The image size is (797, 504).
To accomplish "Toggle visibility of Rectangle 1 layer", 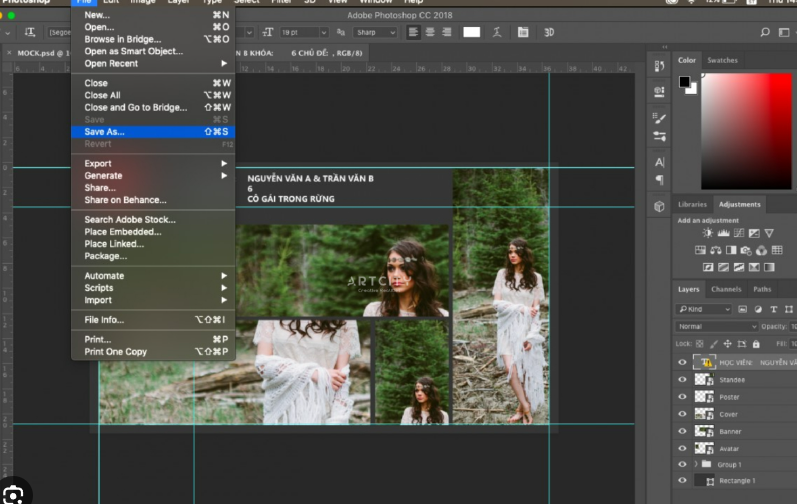I will [x=683, y=481].
